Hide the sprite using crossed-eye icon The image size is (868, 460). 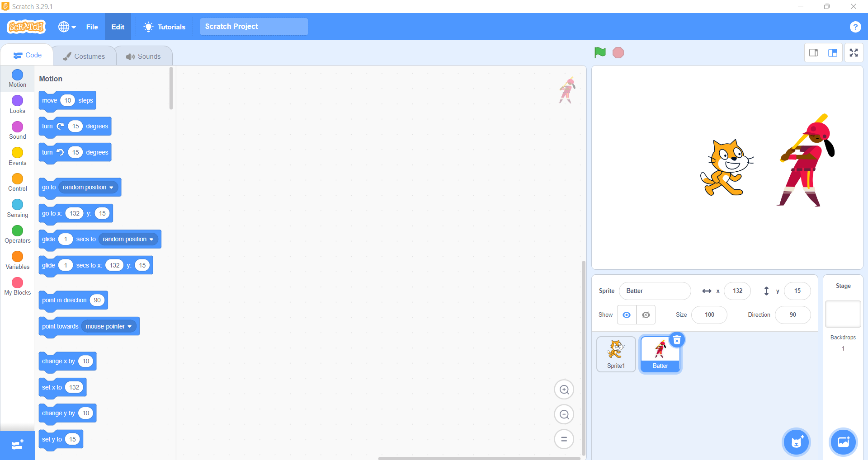point(646,315)
